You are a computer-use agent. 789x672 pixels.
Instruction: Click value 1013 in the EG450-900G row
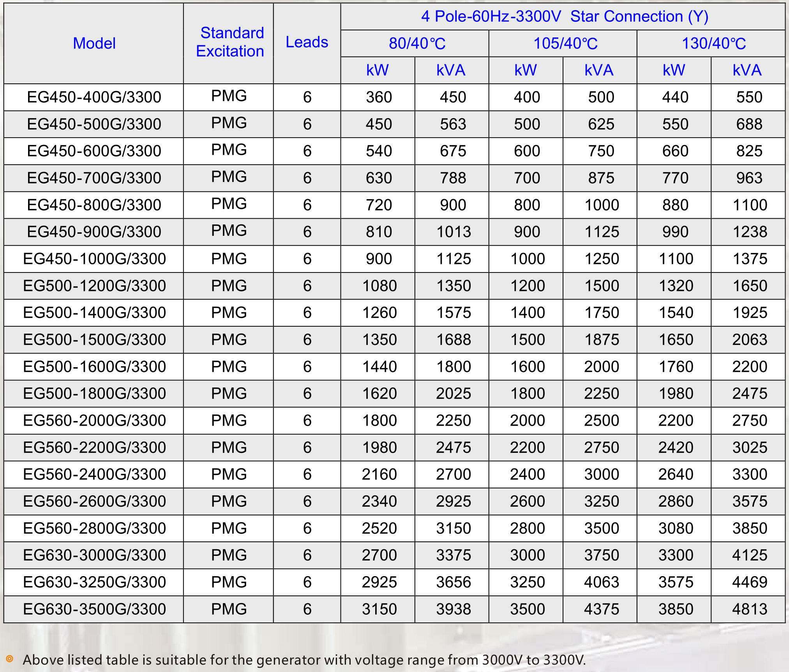click(454, 232)
